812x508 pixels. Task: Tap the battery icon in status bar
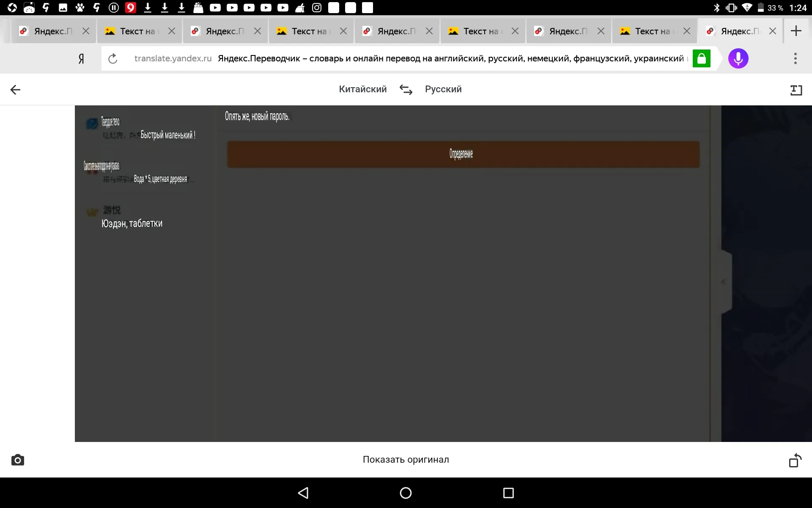click(761, 8)
